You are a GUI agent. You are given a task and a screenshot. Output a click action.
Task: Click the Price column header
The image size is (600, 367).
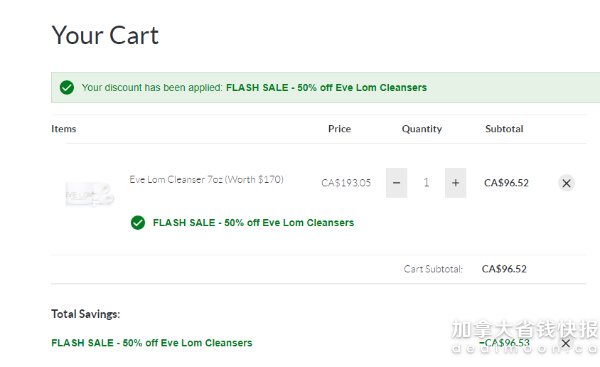pos(339,129)
